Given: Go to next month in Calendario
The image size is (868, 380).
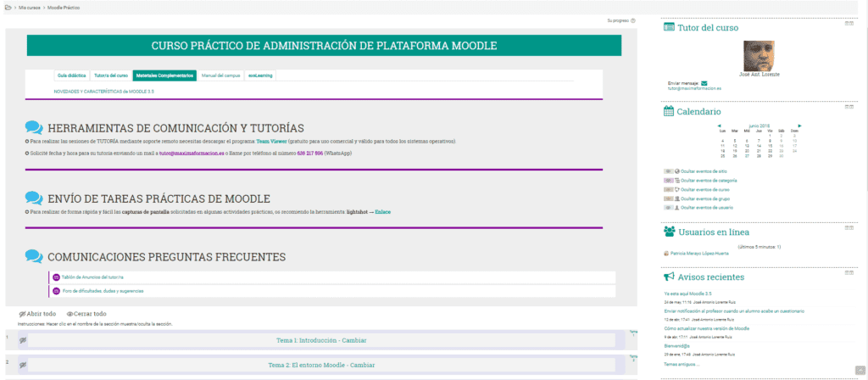Looking at the screenshot, I should [x=799, y=126].
